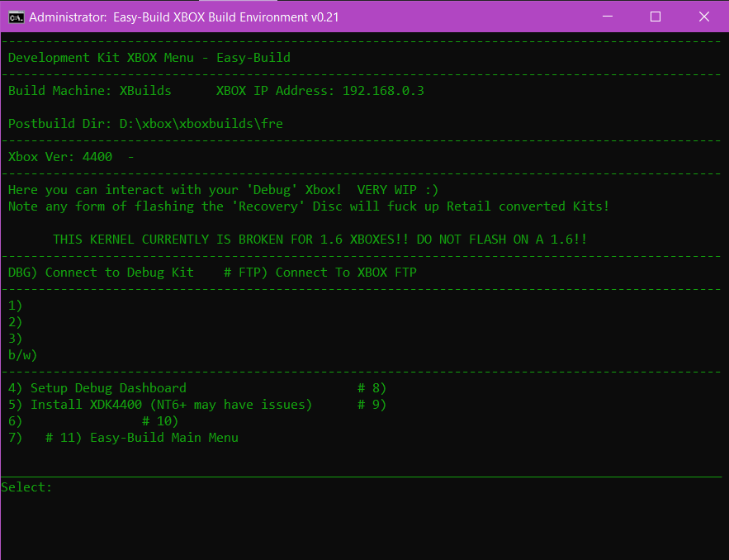
Task: Click the XBOX IP Address 192.168.0.3 text
Action: tap(320, 91)
